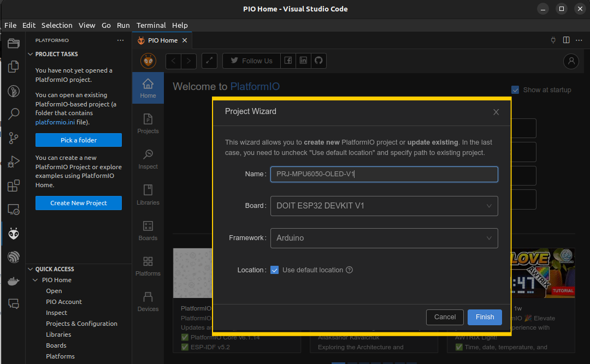Open the Terminal menu
The width and height of the screenshot is (590, 364).
[151, 25]
